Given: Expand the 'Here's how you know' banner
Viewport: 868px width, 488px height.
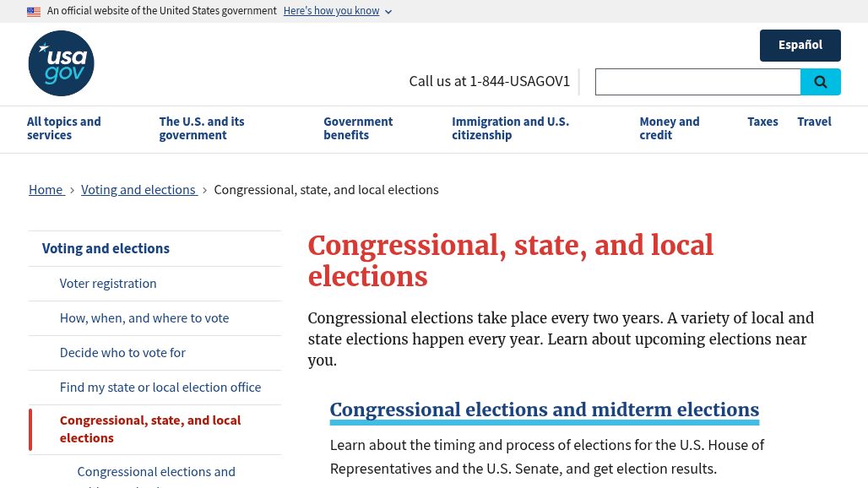Looking at the screenshot, I should point(337,11).
